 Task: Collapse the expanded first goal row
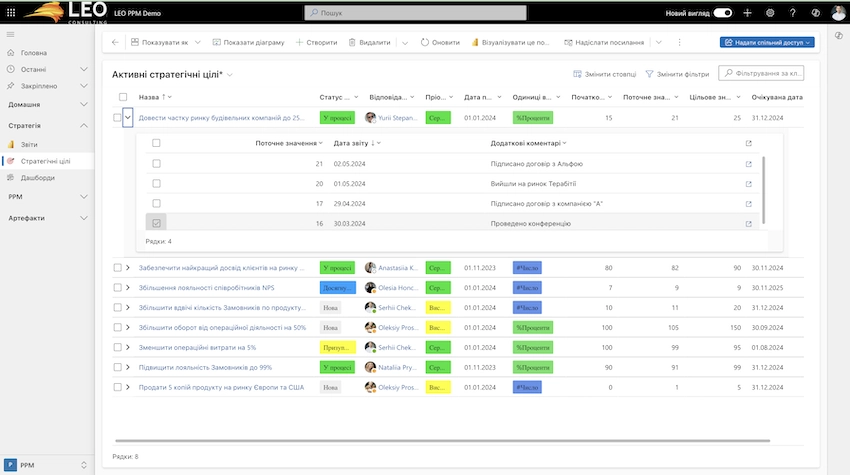128,118
